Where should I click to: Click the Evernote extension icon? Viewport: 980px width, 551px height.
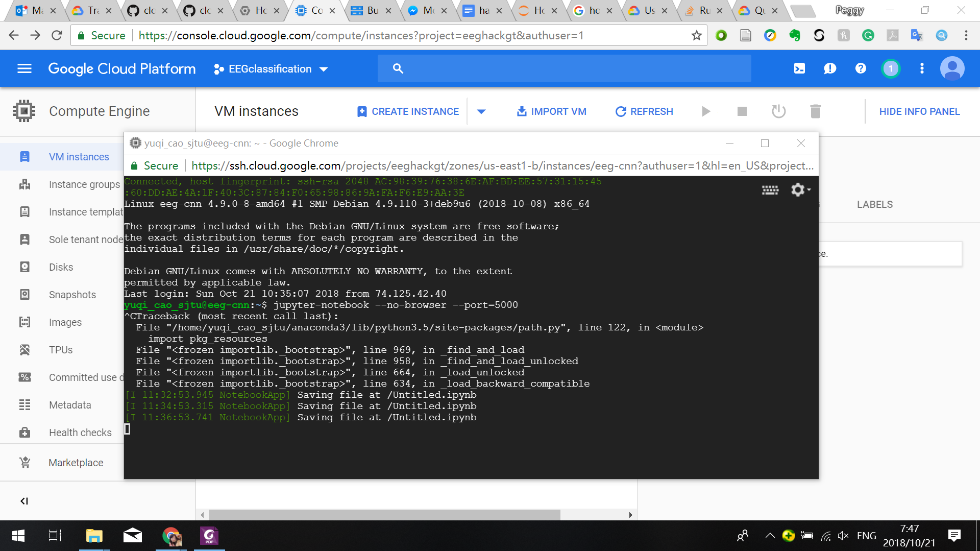795,35
